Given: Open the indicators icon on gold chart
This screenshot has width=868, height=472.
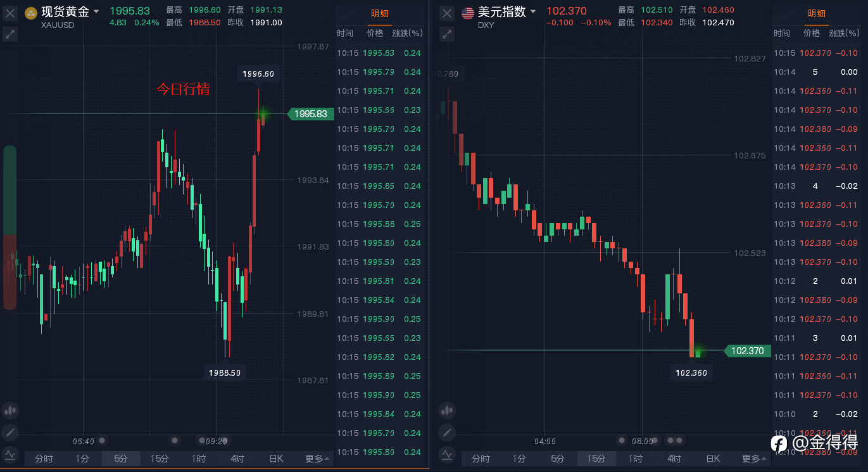Looking at the screenshot, I should tap(10, 455).
